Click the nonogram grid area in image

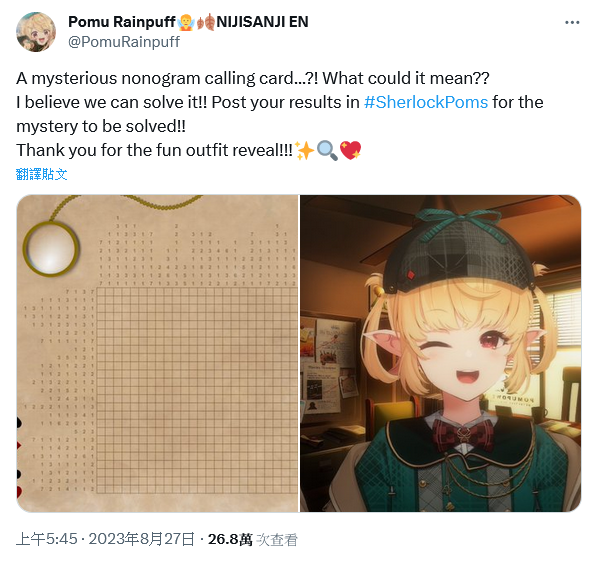tap(197, 390)
